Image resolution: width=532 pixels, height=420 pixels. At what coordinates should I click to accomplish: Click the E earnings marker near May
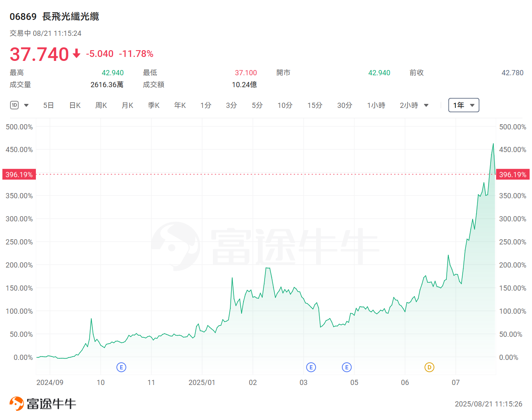347,367
